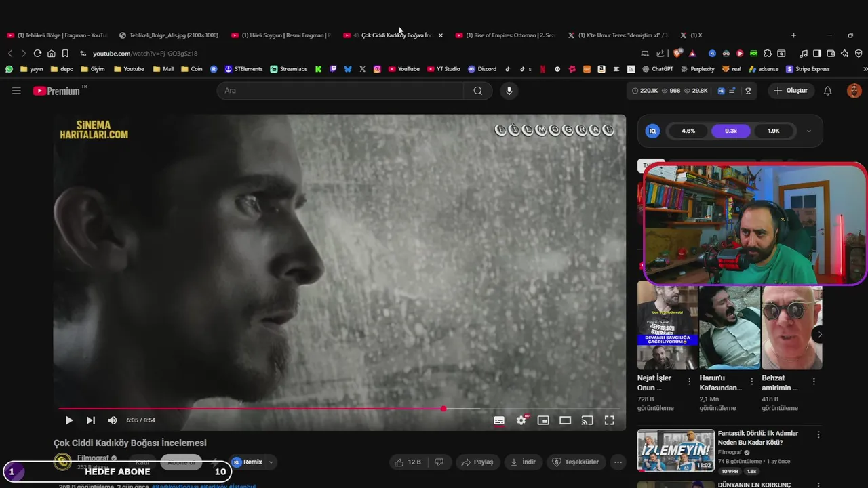Click the blue IQ logo in panel
The width and height of the screenshot is (868, 488).
click(652, 131)
